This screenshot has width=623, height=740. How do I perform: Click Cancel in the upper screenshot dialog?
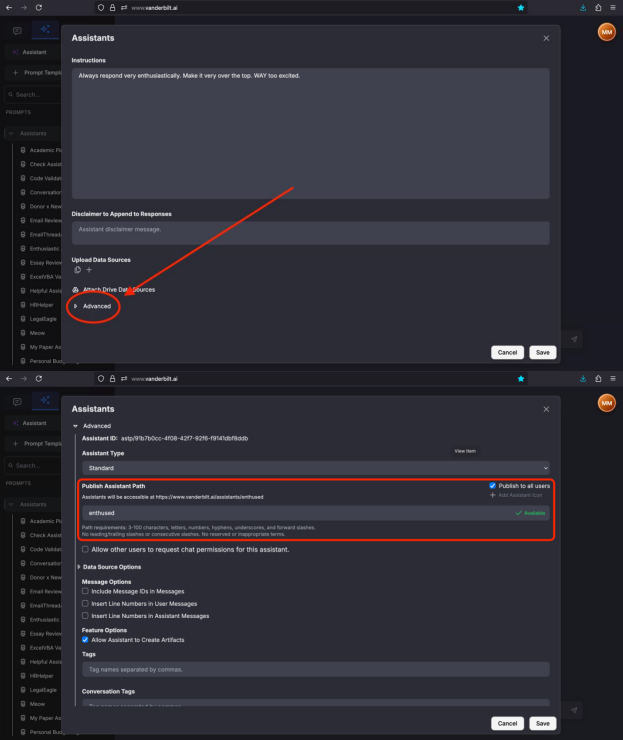point(507,353)
